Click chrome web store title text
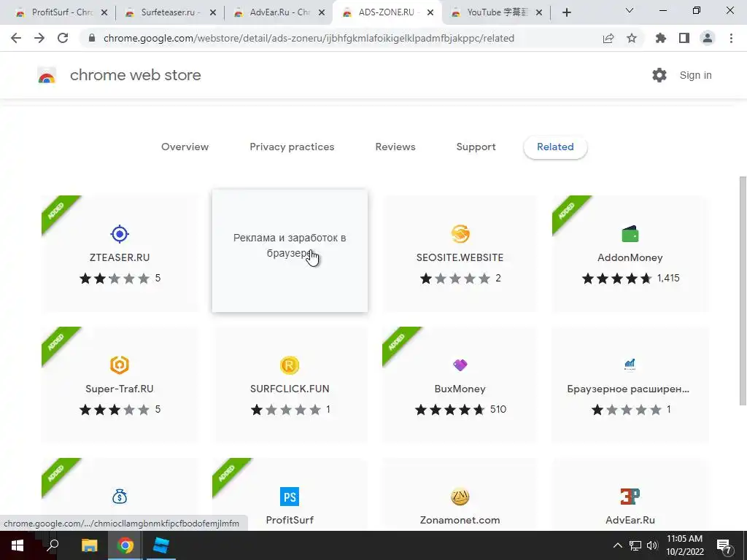Viewport: 747px width, 560px height. [136, 75]
